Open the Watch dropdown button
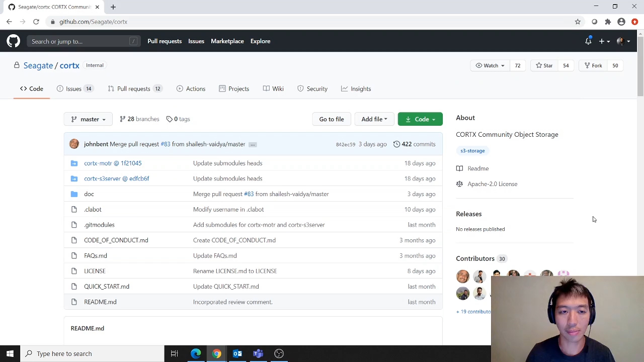644x362 pixels. tap(490, 65)
